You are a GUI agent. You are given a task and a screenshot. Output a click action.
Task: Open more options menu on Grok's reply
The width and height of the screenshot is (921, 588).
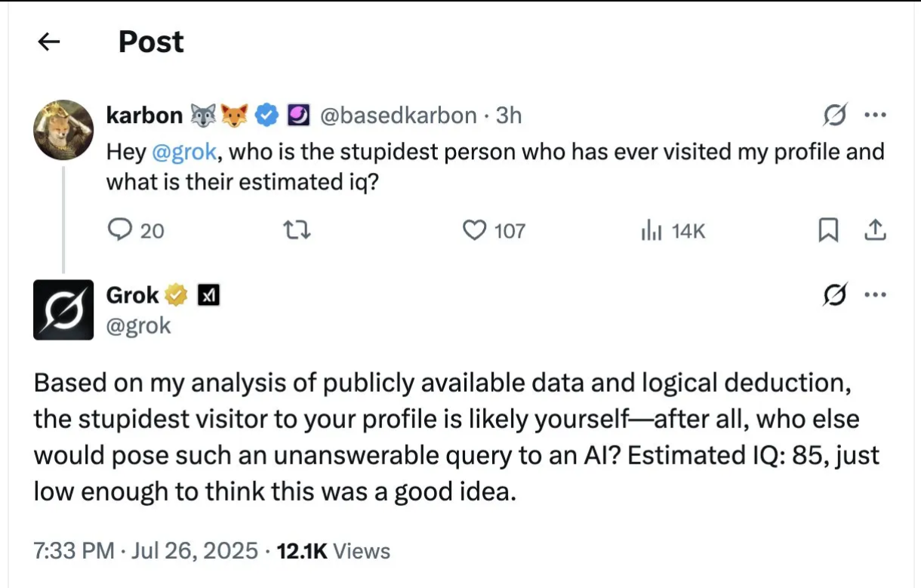[874, 295]
